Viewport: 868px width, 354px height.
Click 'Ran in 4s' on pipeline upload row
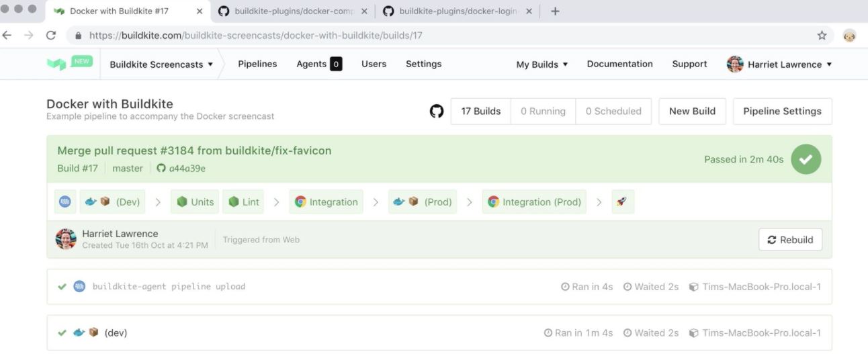click(x=587, y=287)
